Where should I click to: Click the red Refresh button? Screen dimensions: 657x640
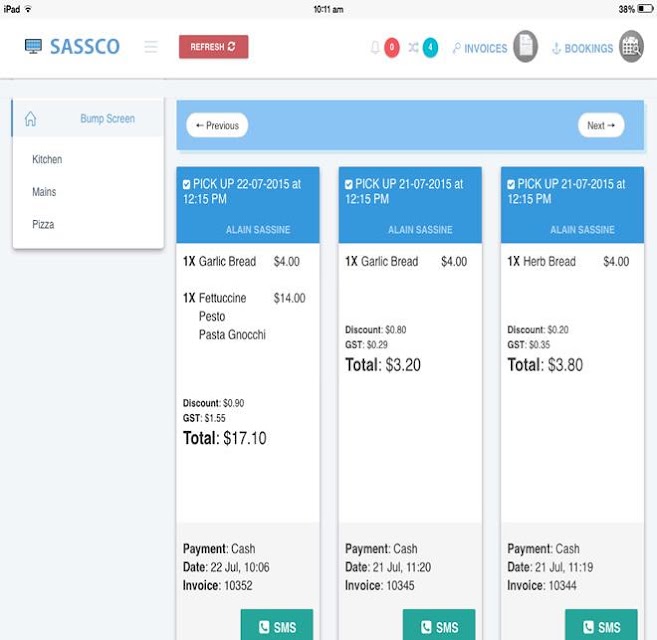pyautogui.click(x=213, y=47)
